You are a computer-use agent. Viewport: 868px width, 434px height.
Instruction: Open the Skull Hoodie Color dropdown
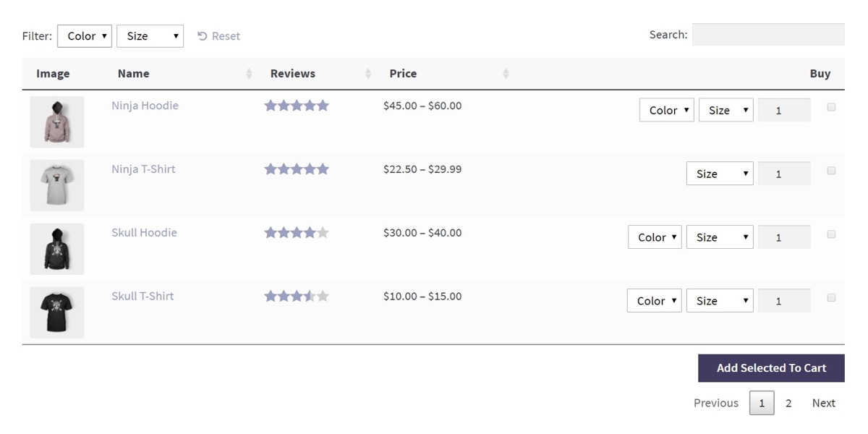pos(655,237)
